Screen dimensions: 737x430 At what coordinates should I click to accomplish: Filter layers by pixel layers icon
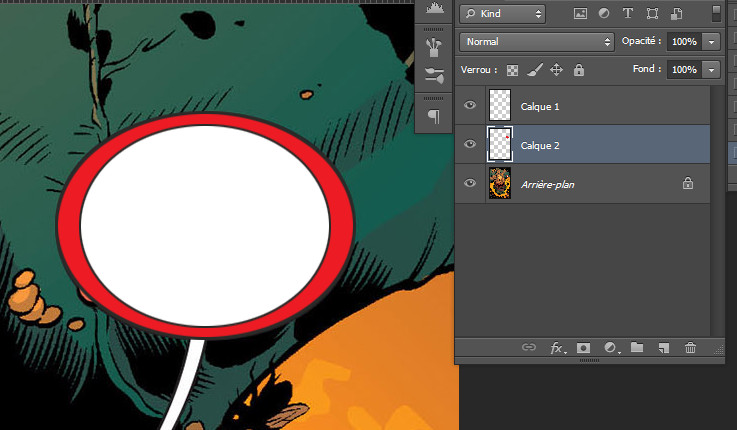[x=580, y=14]
